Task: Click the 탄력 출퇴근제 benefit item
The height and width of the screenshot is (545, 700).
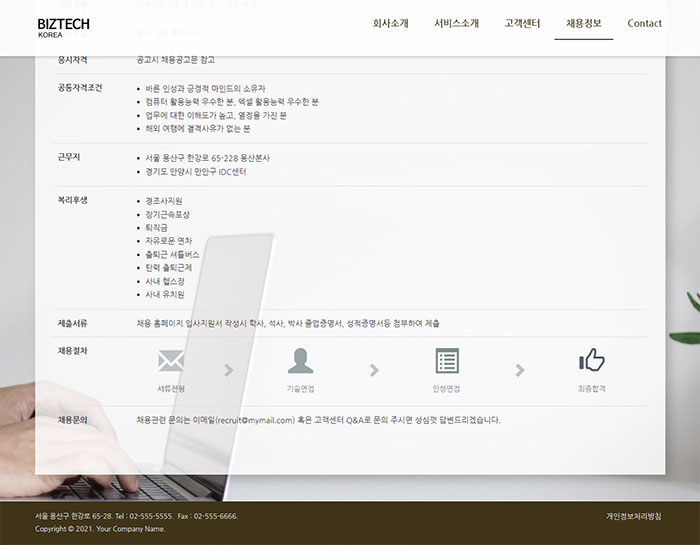Action: (168, 268)
